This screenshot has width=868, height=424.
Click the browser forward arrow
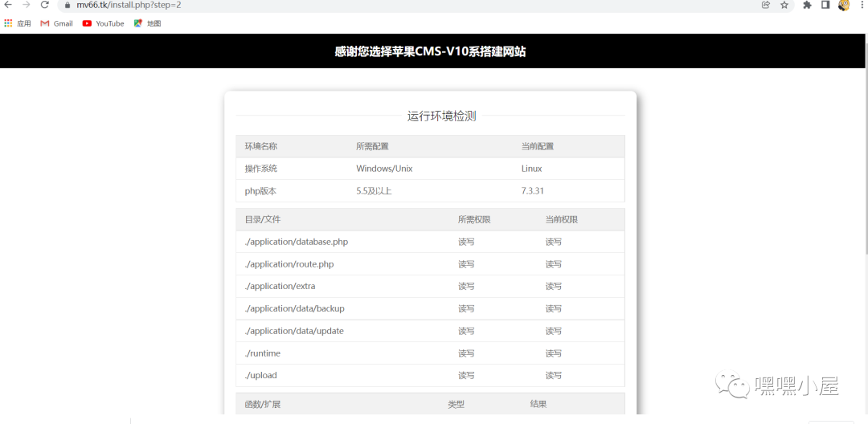coord(26,5)
